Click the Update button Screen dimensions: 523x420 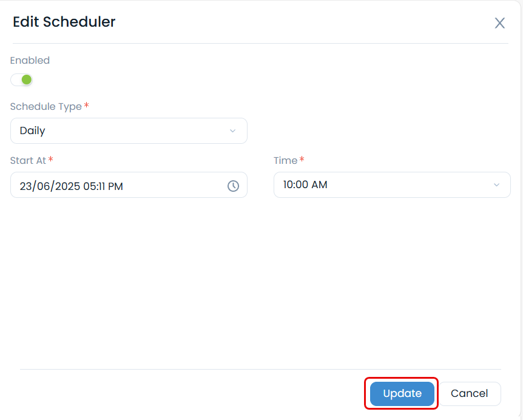401,393
